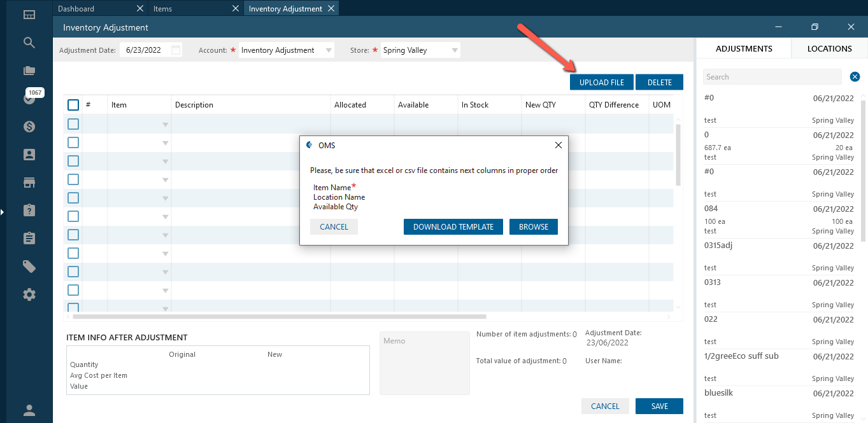This screenshot has height=423, width=868.
Task: Open the contacts person card icon
Action: click(29, 155)
